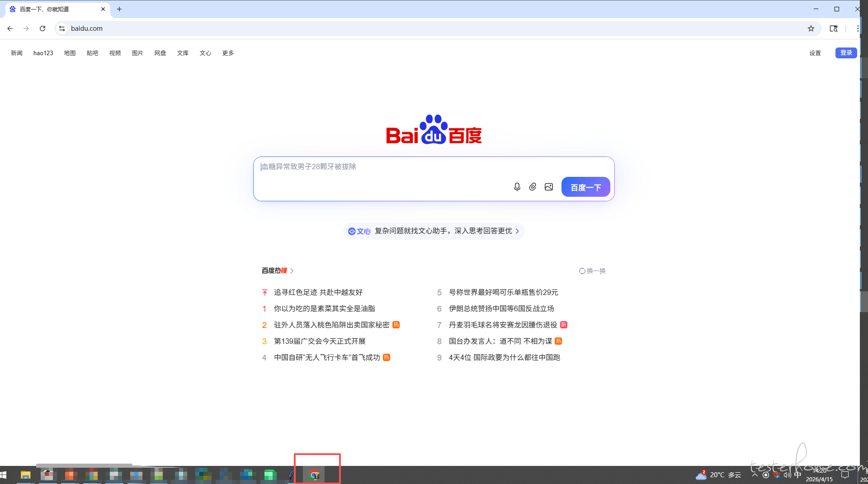Reload the Baidu page
Screen dimensions: 868x484
pos(42,28)
